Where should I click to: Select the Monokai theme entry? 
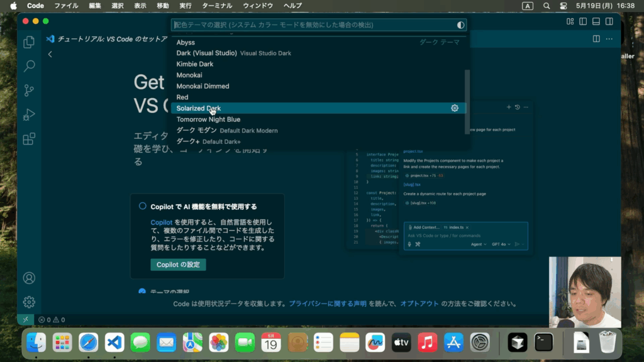pos(189,75)
